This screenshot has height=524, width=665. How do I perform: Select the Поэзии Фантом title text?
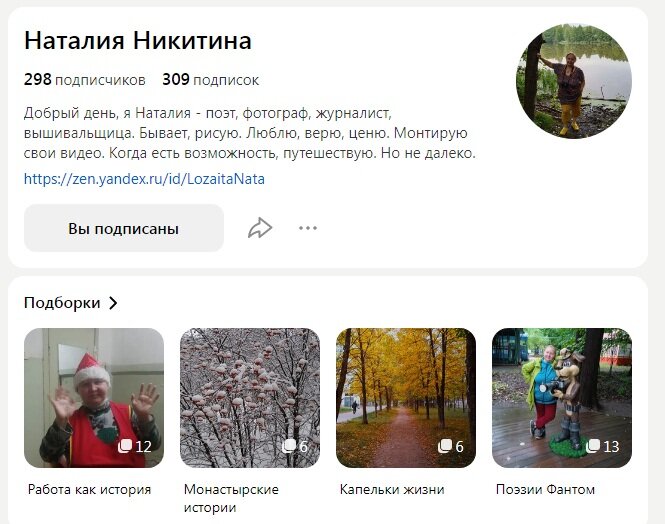[x=545, y=489]
